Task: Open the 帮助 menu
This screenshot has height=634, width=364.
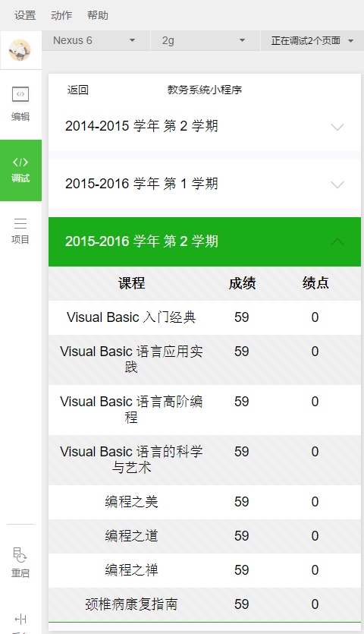Action: click(97, 15)
